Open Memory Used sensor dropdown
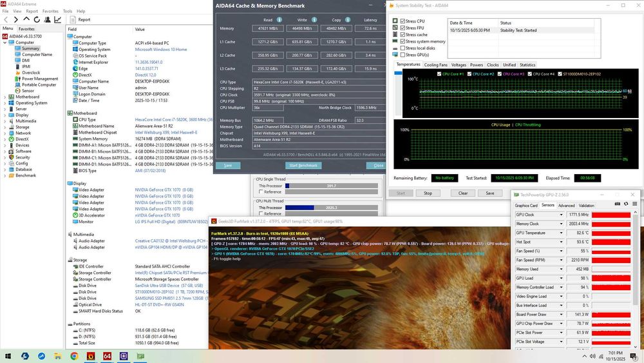This screenshot has height=363, width=644. 561,269
